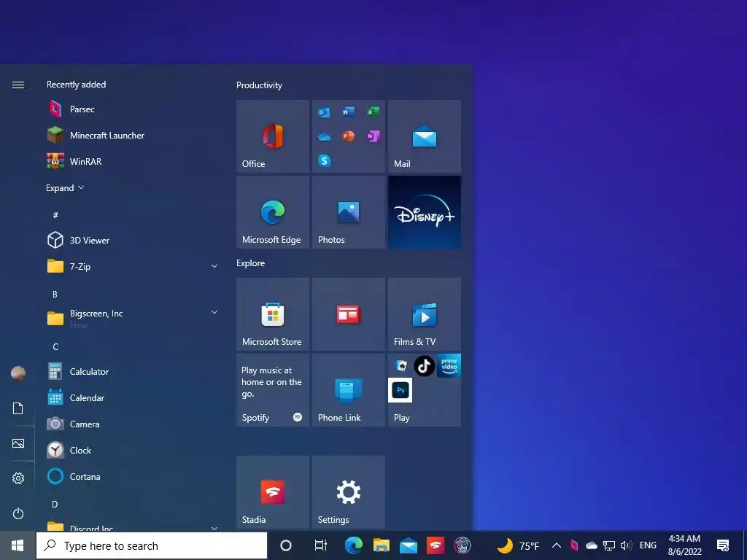Open Stadia icon on the taskbar
The width and height of the screenshot is (747, 560).
436,545
